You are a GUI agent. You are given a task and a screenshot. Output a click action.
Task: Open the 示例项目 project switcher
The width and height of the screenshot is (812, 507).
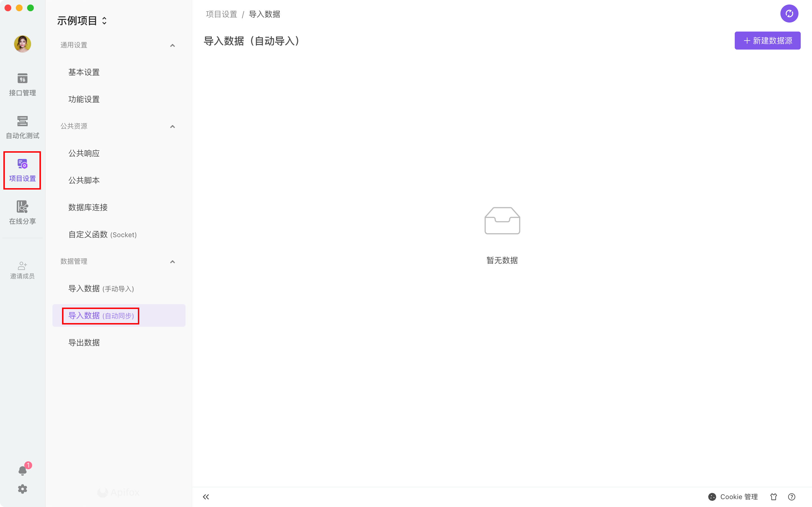(82, 21)
